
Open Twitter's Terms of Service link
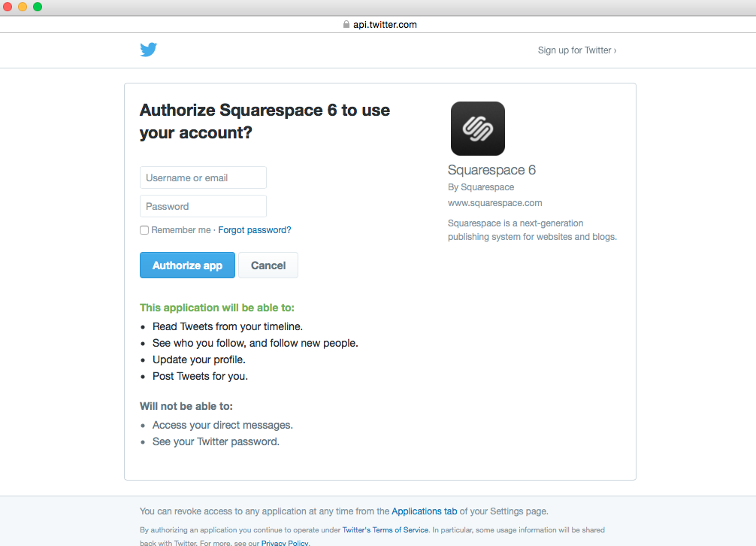(x=386, y=529)
